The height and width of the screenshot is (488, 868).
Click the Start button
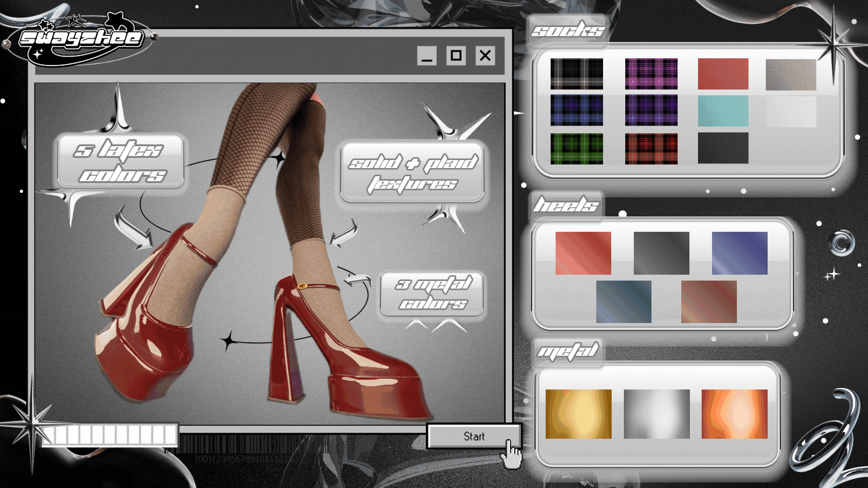point(473,436)
